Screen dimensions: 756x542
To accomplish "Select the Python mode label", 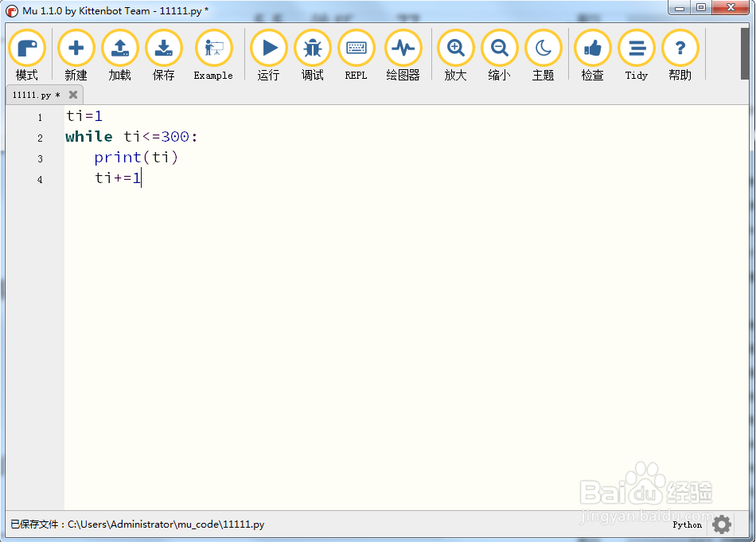I will coord(686,524).
